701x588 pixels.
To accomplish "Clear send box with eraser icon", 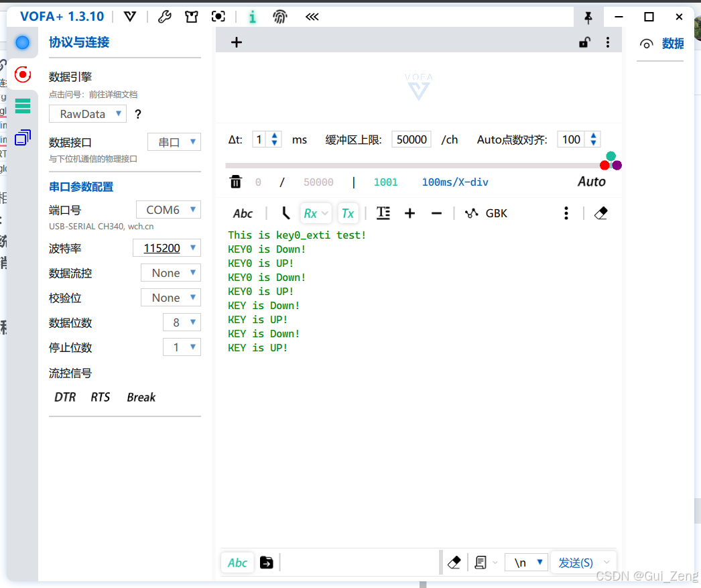I will click(x=454, y=563).
